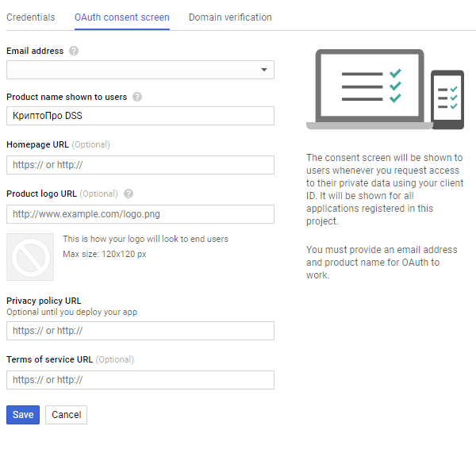This screenshot has width=476, height=449.
Task: Click the 'Optional until you deploy your app' note
Action: (71, 312)
